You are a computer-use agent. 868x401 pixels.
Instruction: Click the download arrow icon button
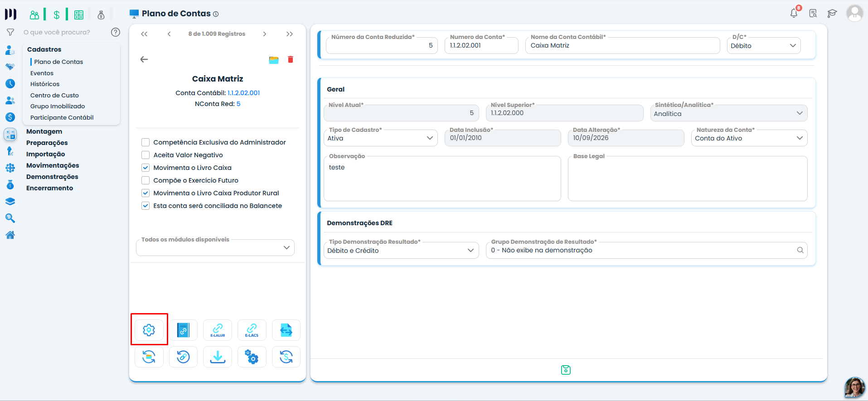pos(218,357)
